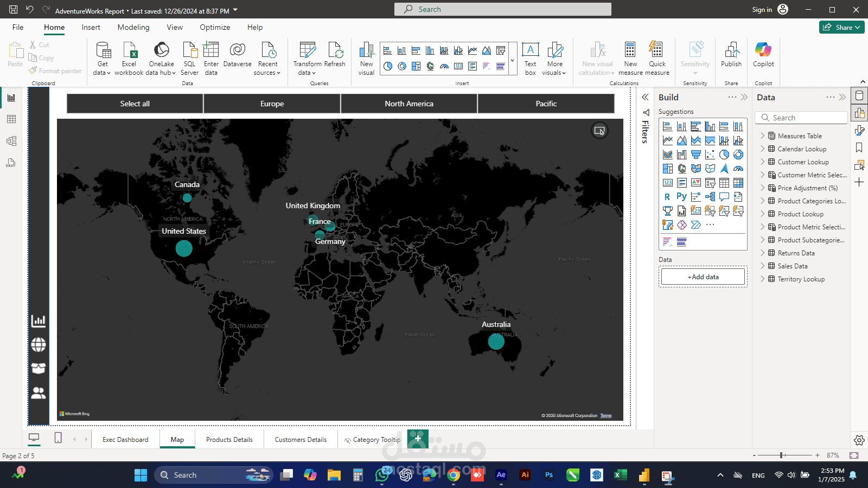Expand Calendar Lookup table
Viewport: 868px width, 488px height.
tap(762, 149)
